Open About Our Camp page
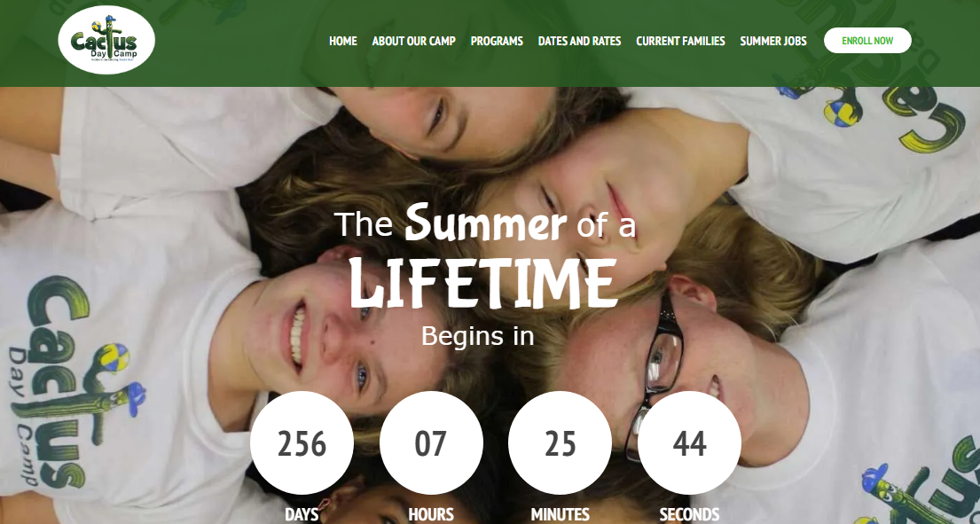The height and width of the screenshot is (524, 980). pos(414,41)
